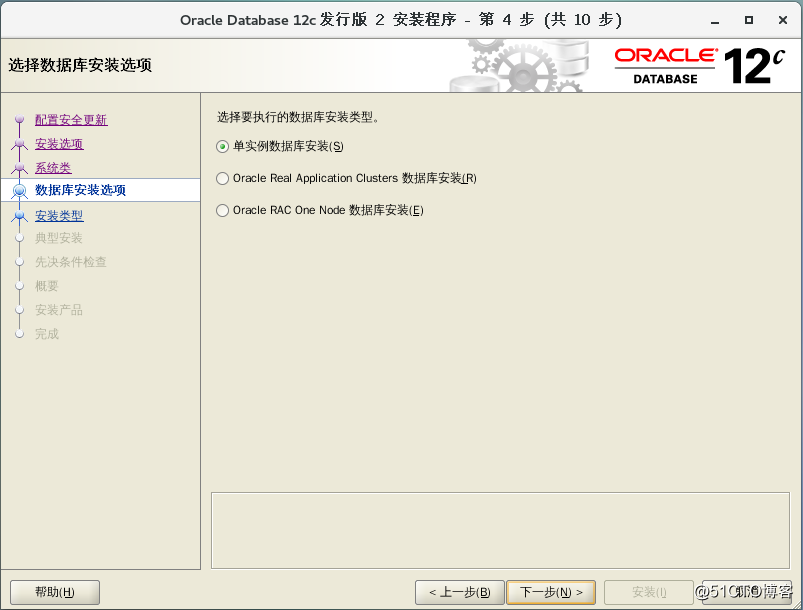Choose Oracle Real Application Clusters database installation
This screenshot has height=610, width=803.
[x=346, y=178]
